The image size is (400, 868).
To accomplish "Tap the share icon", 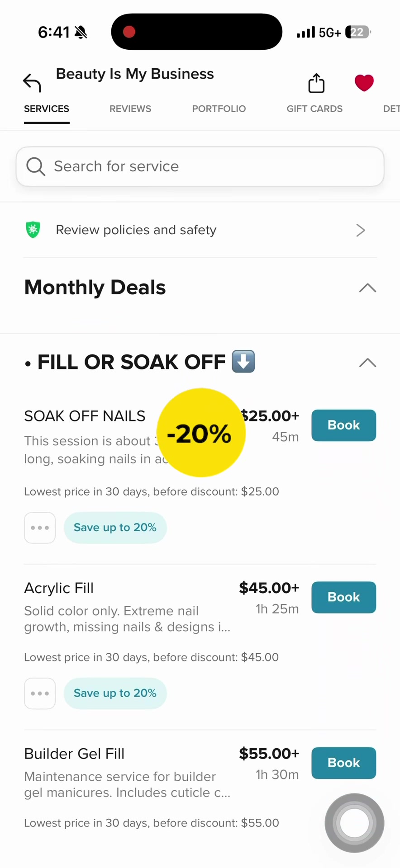I will pos(316,83).
